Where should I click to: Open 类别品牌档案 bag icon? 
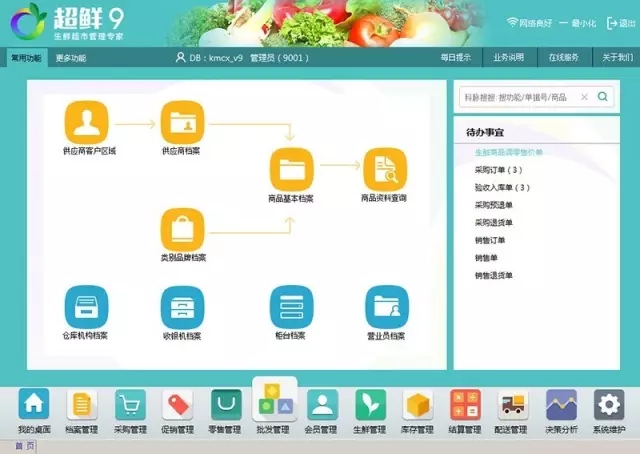pyautogui.click(x=182, y=230)
